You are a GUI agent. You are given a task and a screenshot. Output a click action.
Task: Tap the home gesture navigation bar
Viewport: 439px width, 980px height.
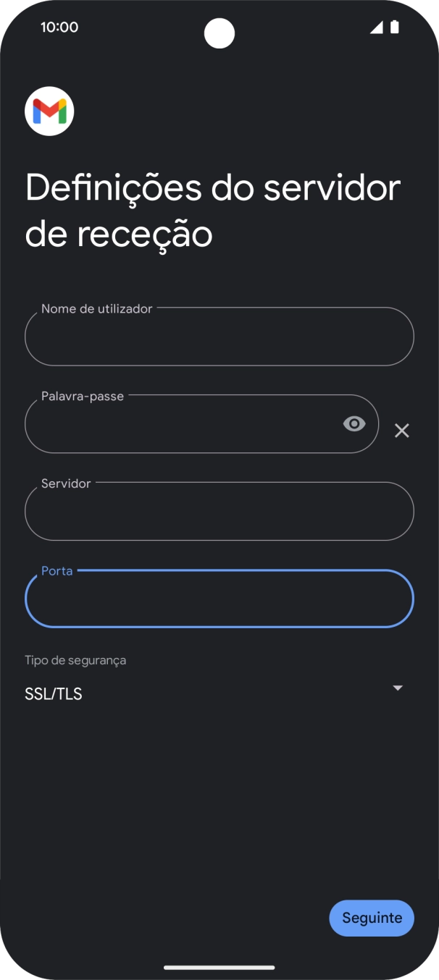pyautogui.click(x=219, y=967)
